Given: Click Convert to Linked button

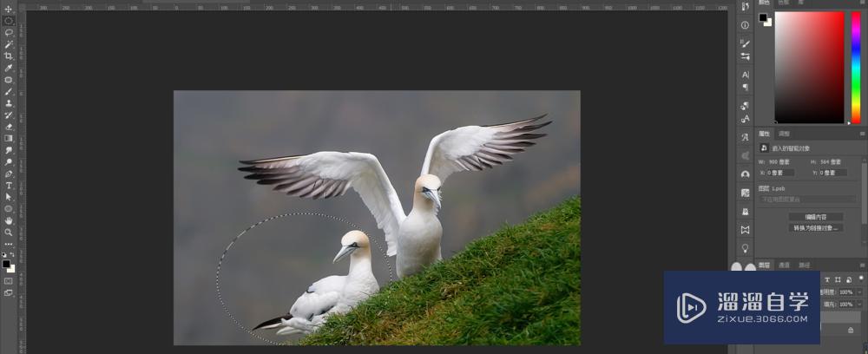Looking at the screenshot, I should point(816,228).
